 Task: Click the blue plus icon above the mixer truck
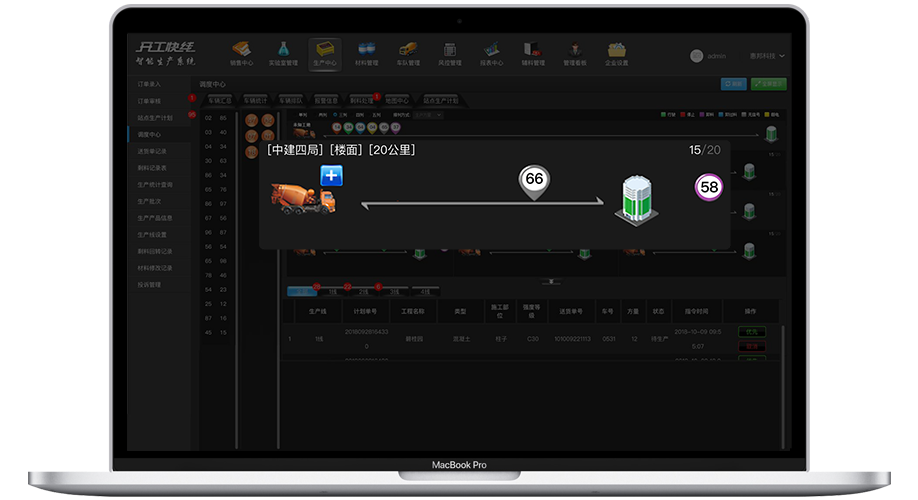pos(331,176)
